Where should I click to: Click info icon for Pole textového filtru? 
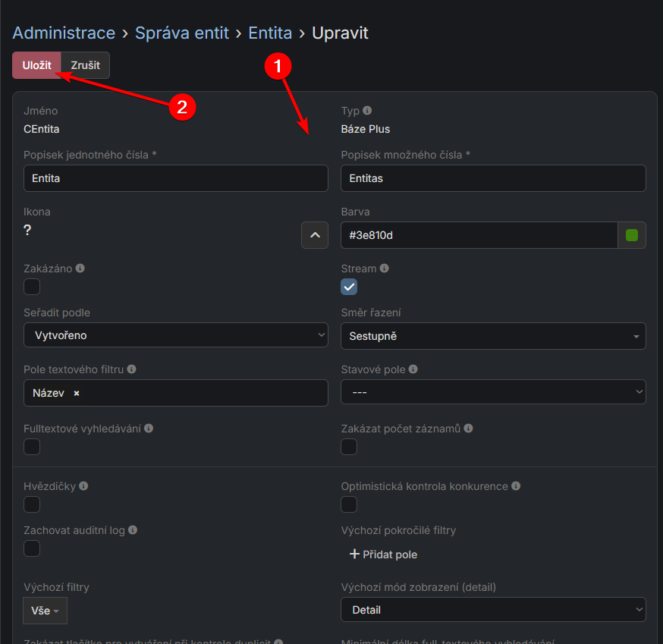point(131,369)
